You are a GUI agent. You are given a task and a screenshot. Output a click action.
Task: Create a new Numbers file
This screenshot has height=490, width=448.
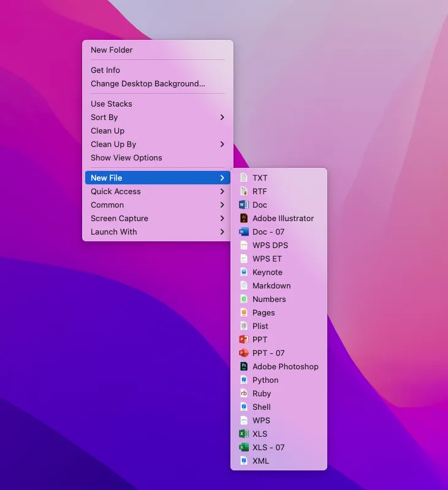pyautogui.click(x=279, y=299)
